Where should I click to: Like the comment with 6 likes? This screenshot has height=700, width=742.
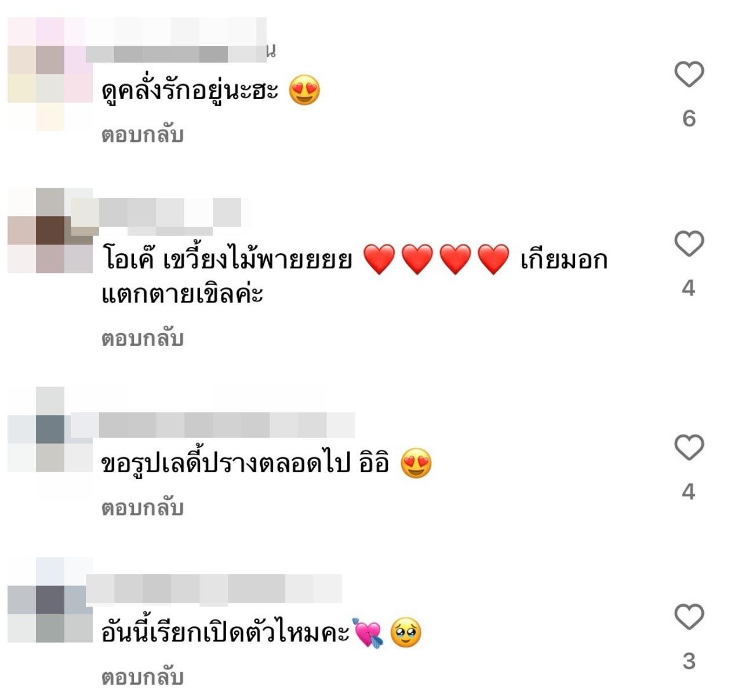click(x=689, y=74)
